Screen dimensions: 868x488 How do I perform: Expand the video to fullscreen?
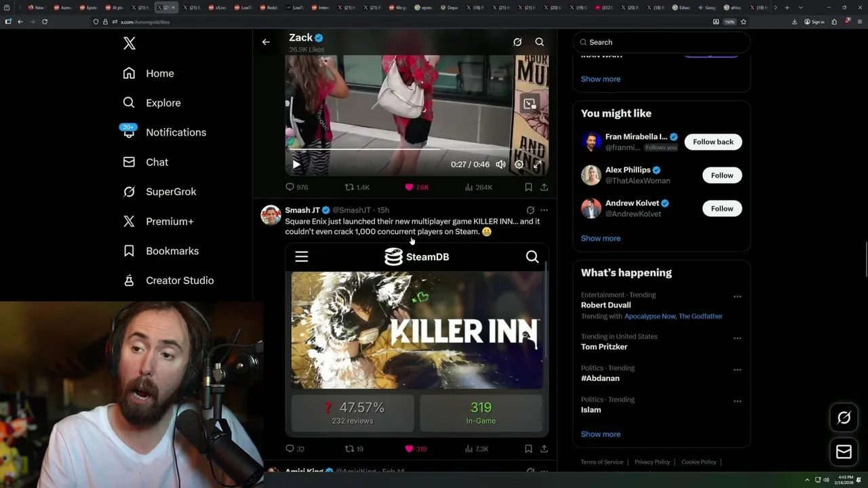537,164
